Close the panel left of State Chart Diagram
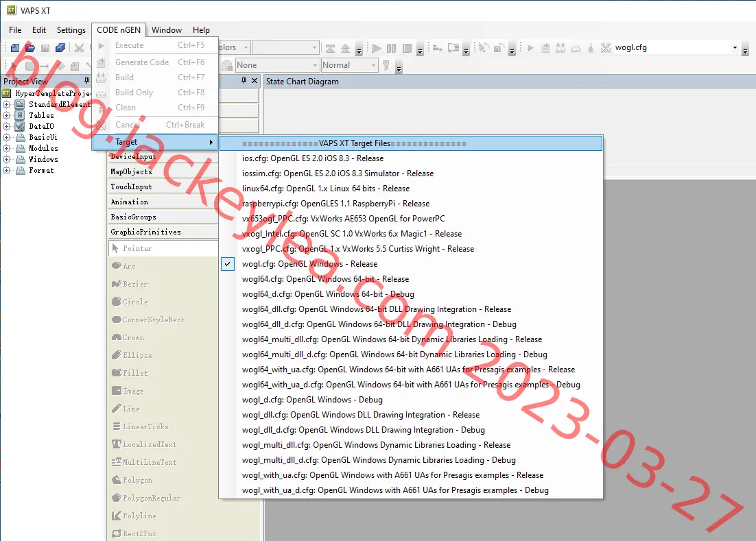756x541 pixels. [255, 80]
